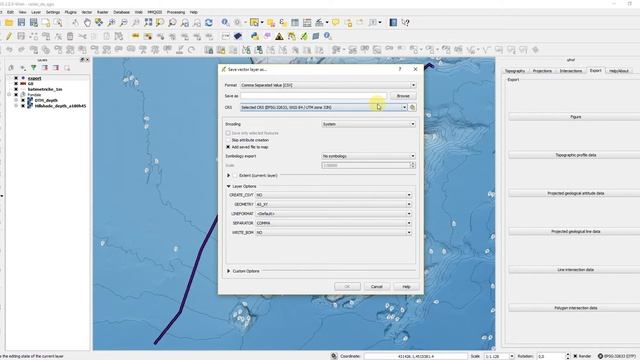
Task: Open the Encoding System dropdown
Action: (x=369, y=124)
